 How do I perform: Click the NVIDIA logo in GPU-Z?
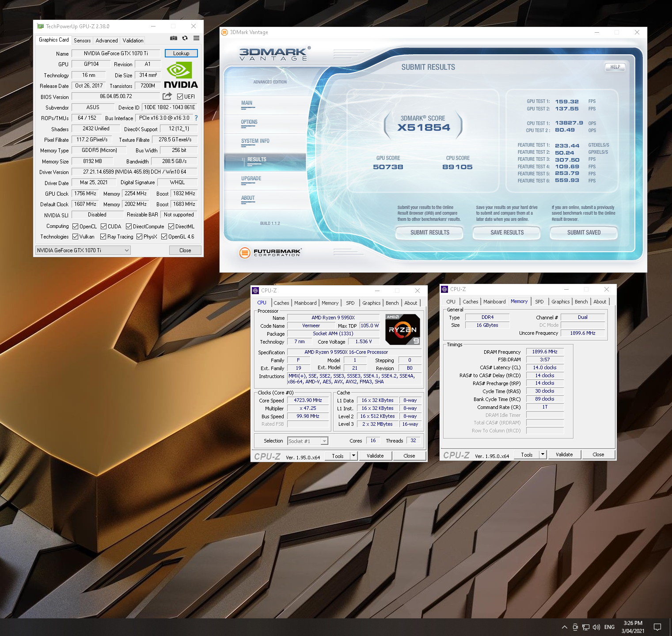coord(181,75)
